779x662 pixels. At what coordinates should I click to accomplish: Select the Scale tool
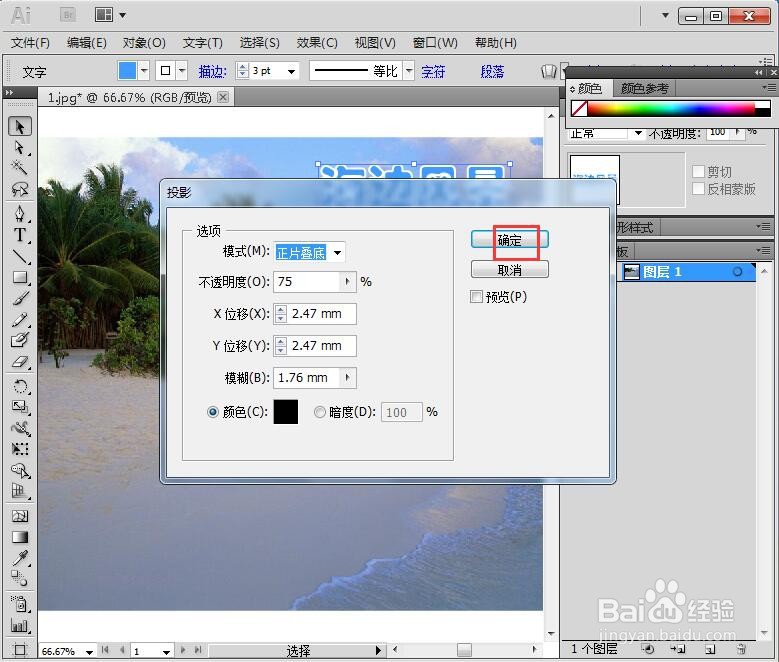tap(20, 407)
